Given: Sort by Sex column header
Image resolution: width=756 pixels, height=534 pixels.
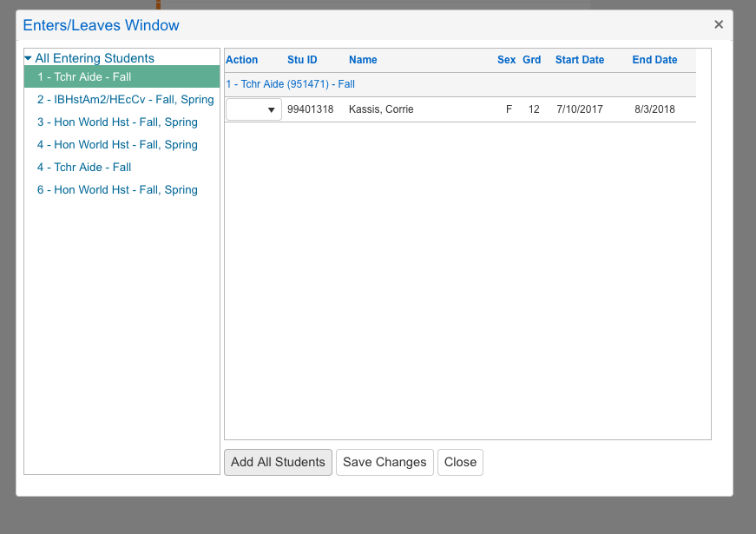Looking at the screenshot, I should 506,60.
